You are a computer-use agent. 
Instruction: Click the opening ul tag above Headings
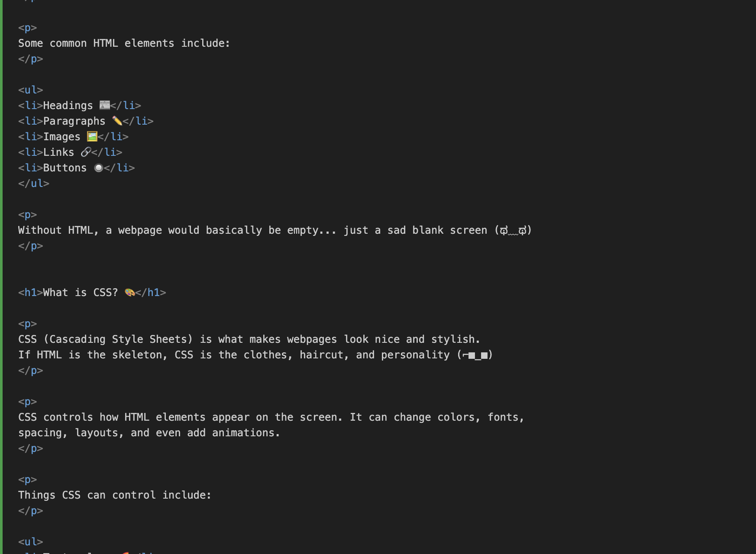[x=31, y=90]
